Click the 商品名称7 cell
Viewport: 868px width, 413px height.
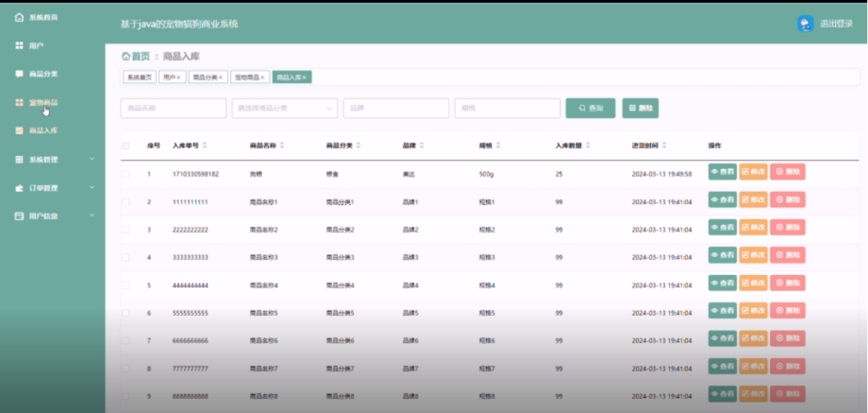click(x=263, y=368)
